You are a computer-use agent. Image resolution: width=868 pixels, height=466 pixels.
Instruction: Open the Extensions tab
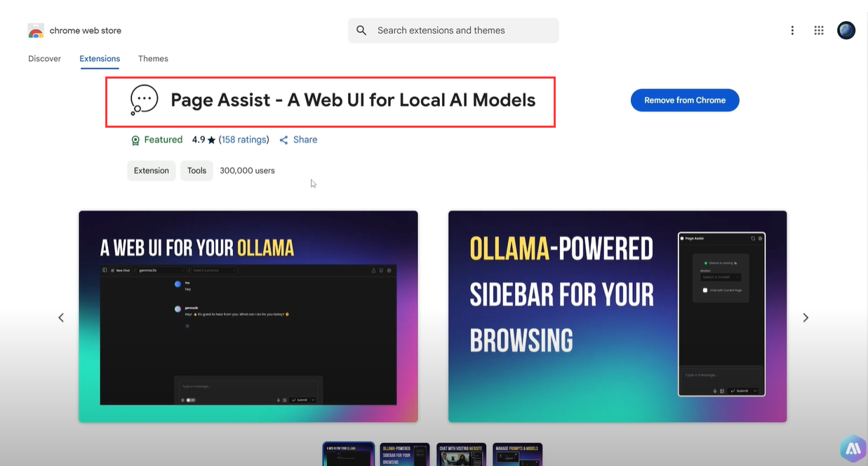(x=100, y=59)
